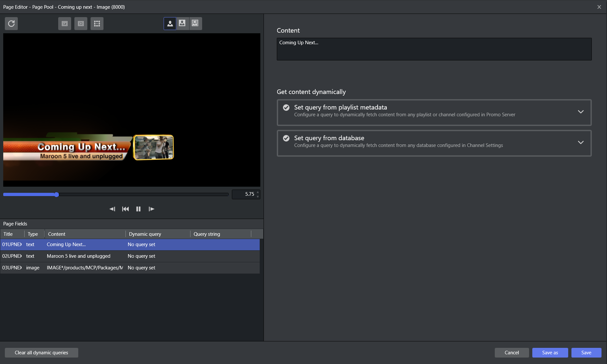This screenshot has height=364, width=607.
Task: Step one frame forward in preview
Action: coord(151,209)
